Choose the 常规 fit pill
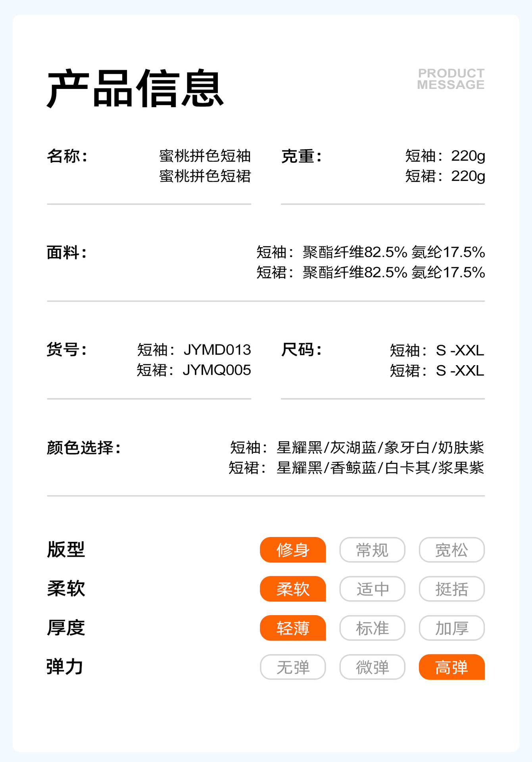532x762 pixels. coord(372,550)
